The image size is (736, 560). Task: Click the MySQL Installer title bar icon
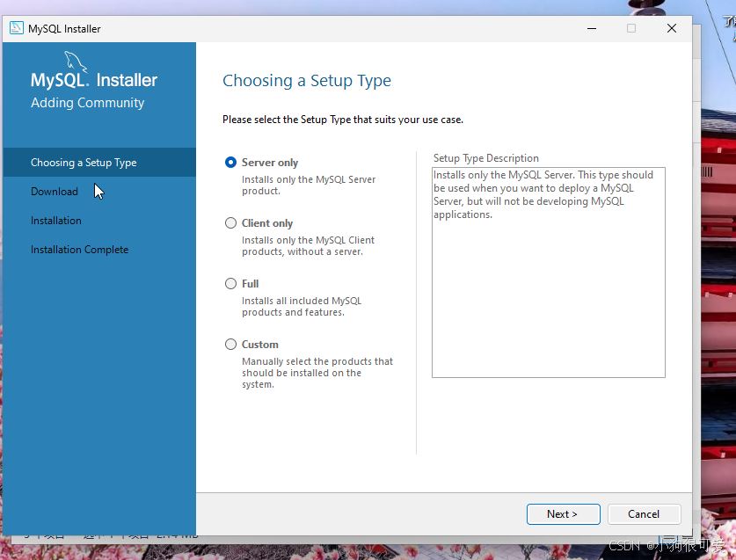(x=17, y=28)
